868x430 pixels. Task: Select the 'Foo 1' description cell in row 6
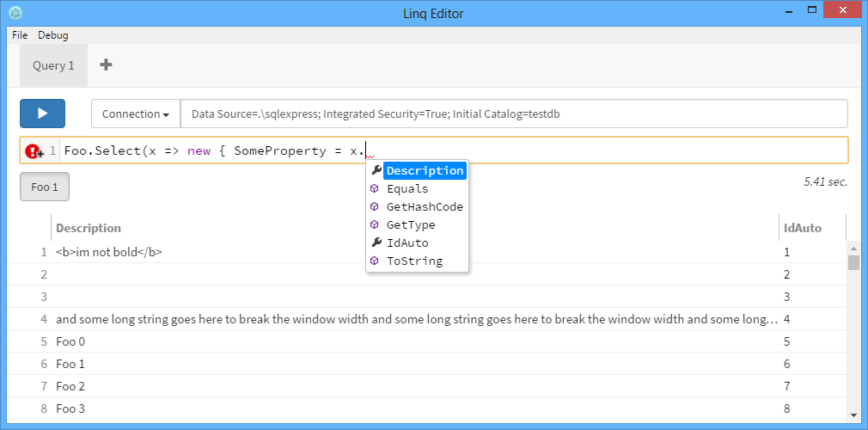414,364
